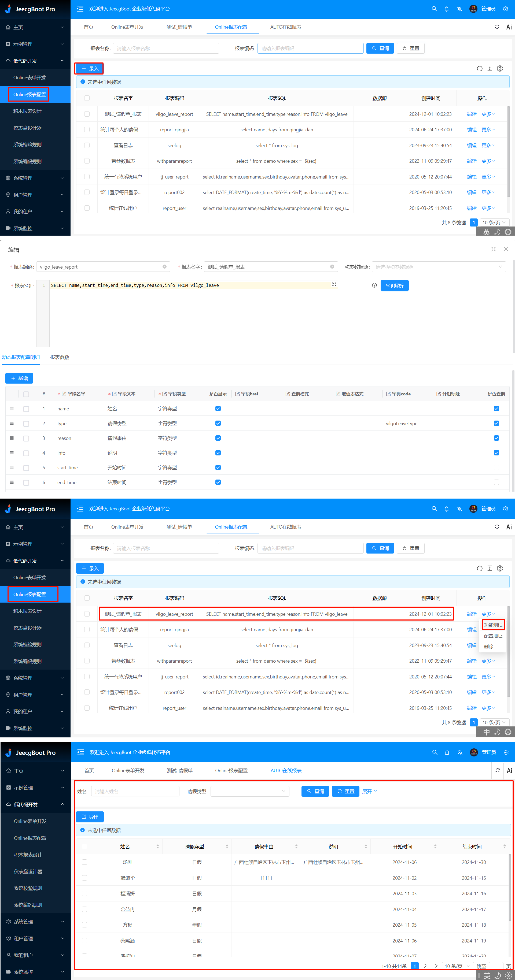The height and width of the screenshot is (980, 515).
Task: Open the 动态数据源 dropdown
Action: [x=439, y=267]
